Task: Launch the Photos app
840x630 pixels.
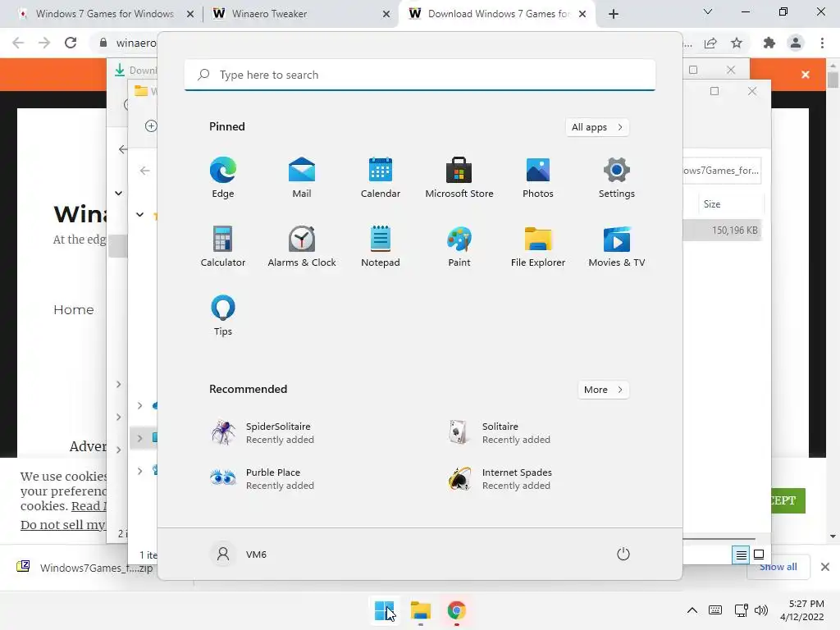Action: pyautogui.click(x=538, y=177)
